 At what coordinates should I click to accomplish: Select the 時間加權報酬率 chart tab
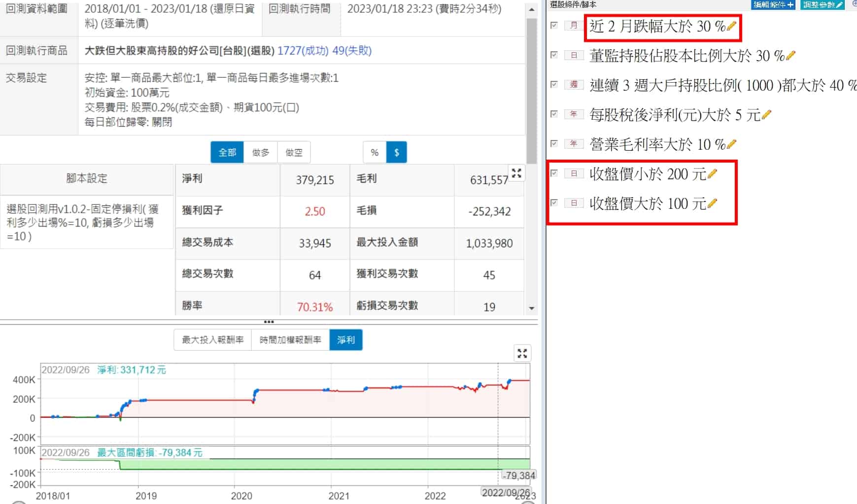(290, 340)
